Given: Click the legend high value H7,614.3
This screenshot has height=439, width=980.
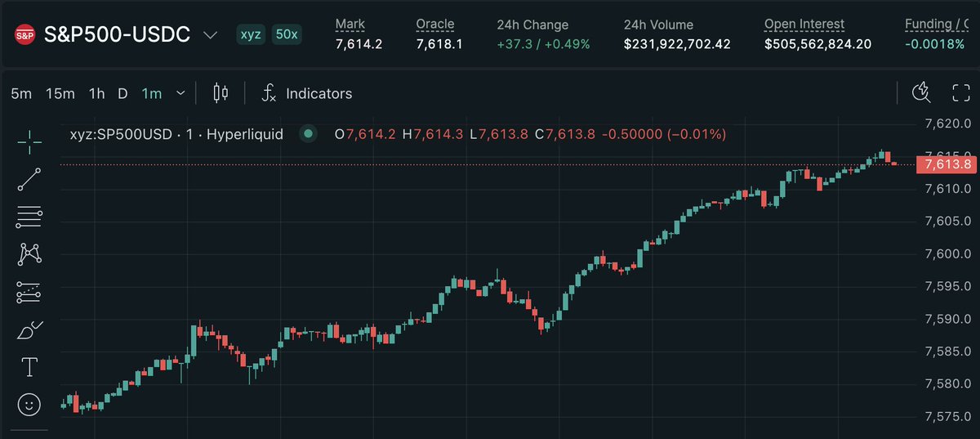Looking at the screenshot, I should 434,133.
